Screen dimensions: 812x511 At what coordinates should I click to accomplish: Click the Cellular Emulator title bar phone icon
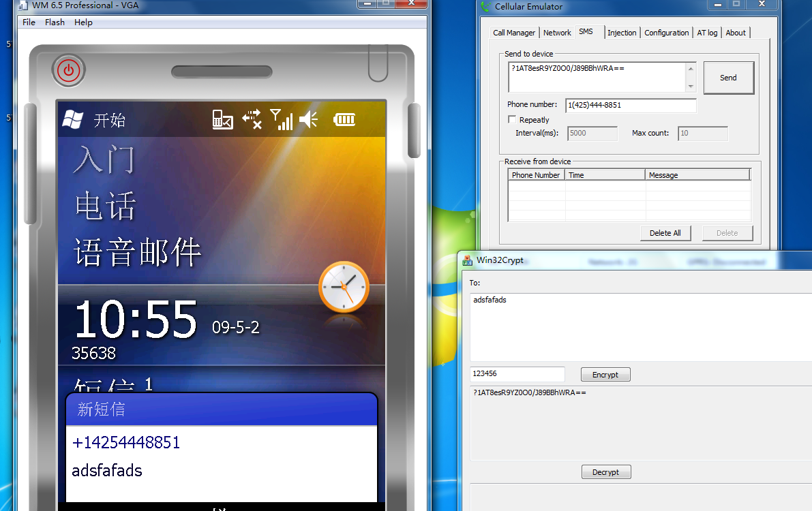(x=485, y=6)
